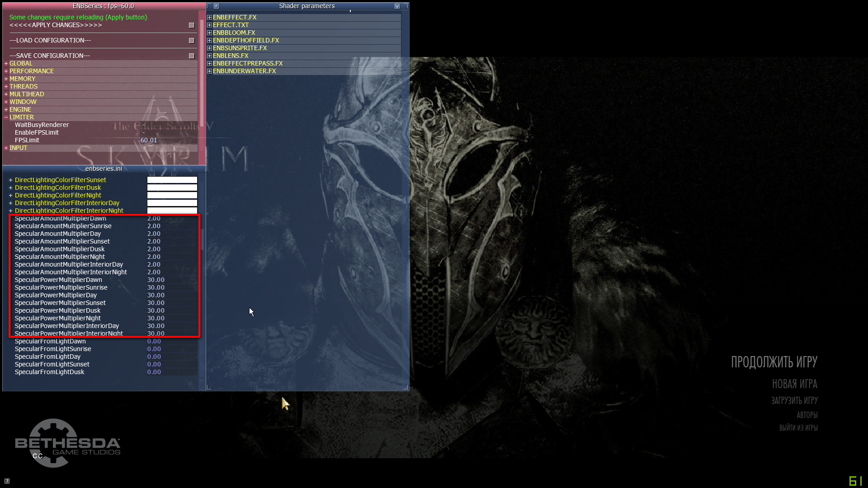Select ПРОДОЛЖИТЬ ИГРУ in the game menu
Screen dimensions: 868x488
774,362
